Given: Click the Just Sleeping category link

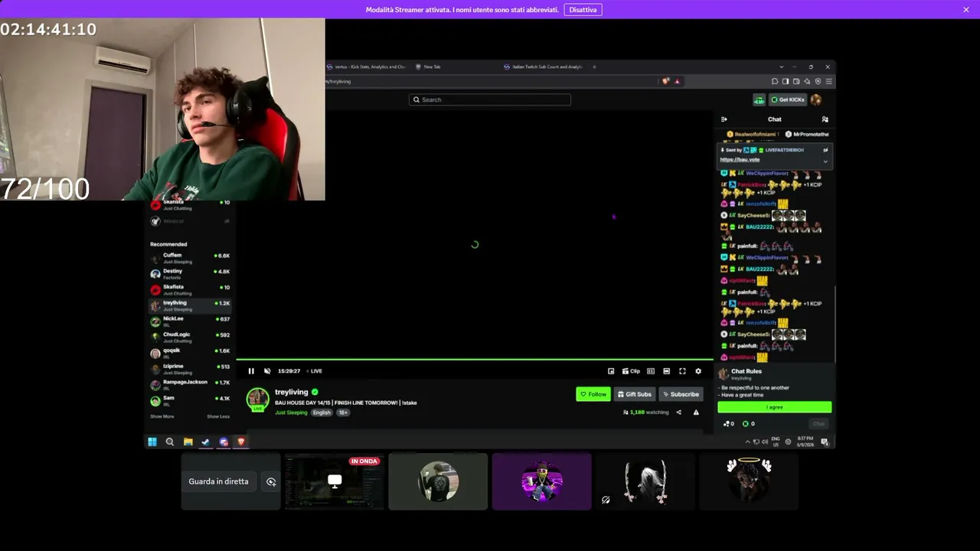Looking at the screenshot, I should pos(291,412).
